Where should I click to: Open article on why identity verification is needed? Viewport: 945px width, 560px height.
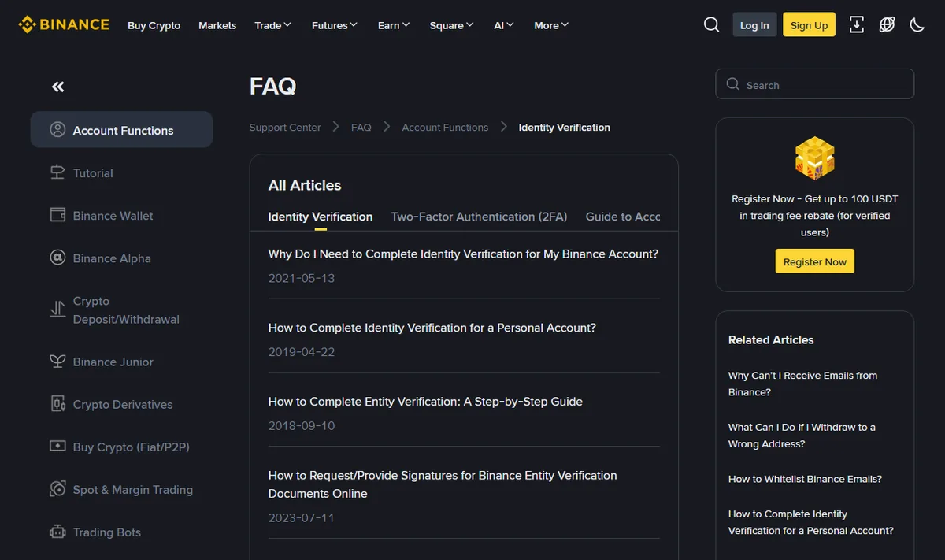463,254
